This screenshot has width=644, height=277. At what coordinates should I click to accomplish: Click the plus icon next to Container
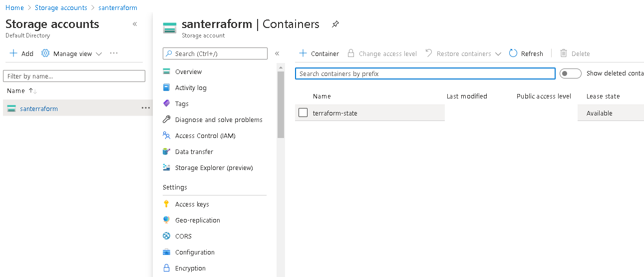(303, 53)
